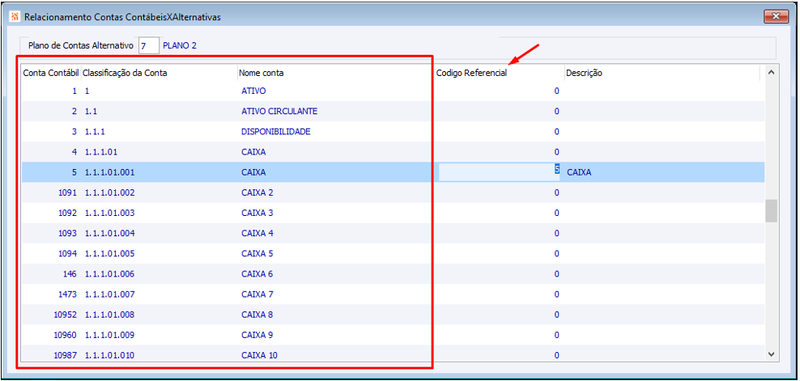Click Codigo Referencial cell of CAIXA 10 row

(499, 355)
